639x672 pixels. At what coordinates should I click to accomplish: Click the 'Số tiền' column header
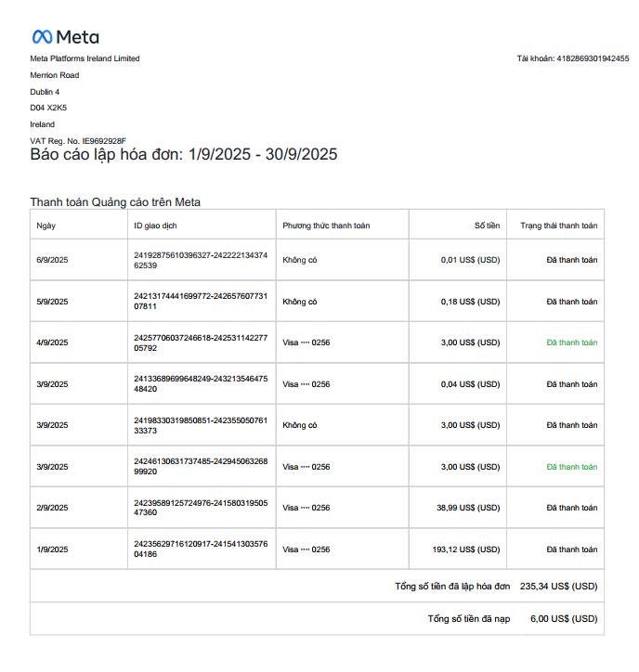click(487, 226)
